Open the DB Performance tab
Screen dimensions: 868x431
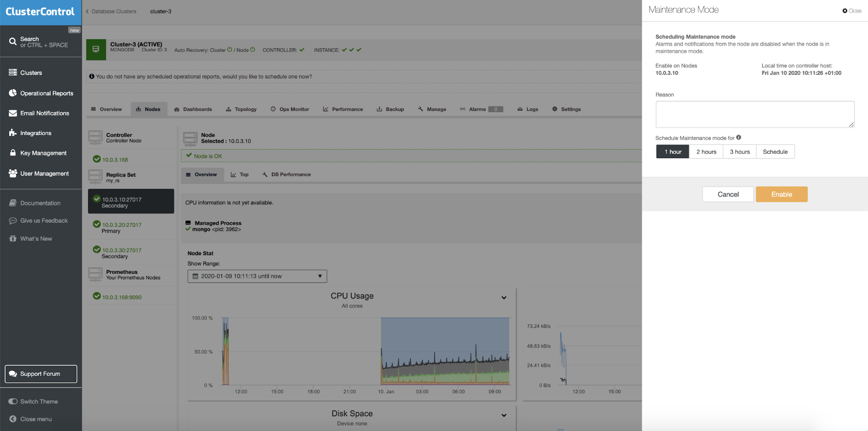tap(287, 175)
